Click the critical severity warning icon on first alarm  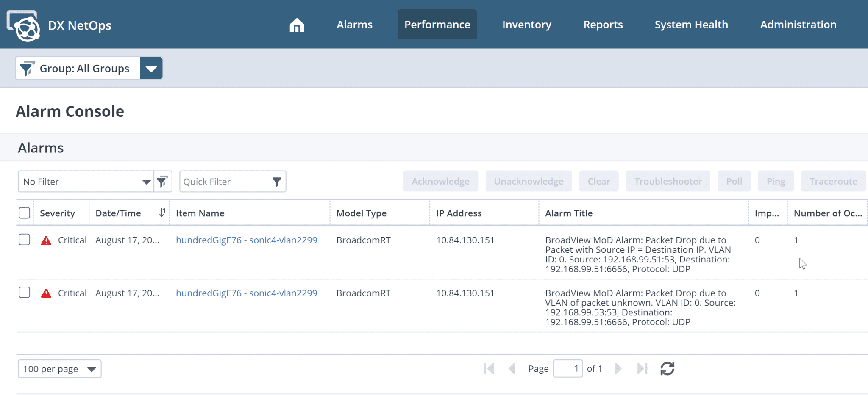[46, 239]
